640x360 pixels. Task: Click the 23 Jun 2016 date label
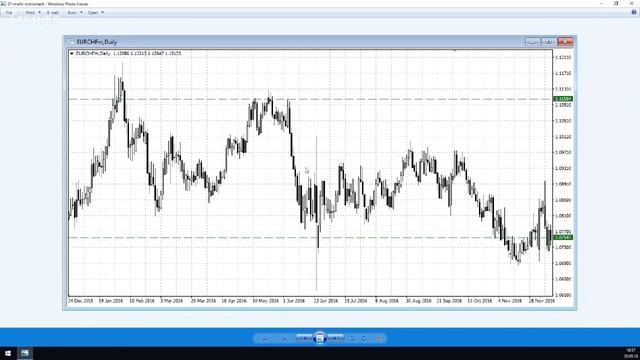(x=326, y=301)
